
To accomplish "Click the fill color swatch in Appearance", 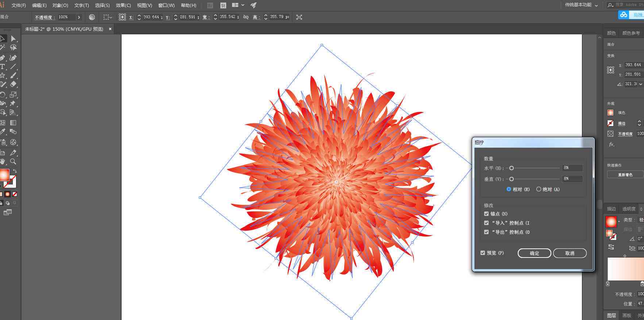I will click(x=610, y=113).
